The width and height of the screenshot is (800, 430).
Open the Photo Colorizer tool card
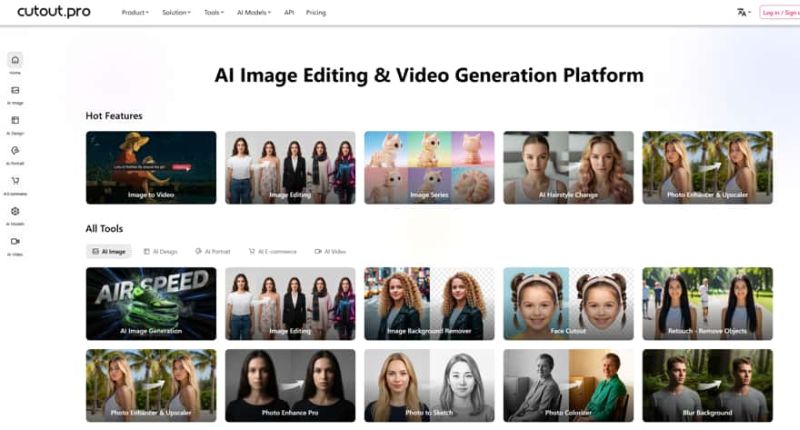click(x=568, y=385)
